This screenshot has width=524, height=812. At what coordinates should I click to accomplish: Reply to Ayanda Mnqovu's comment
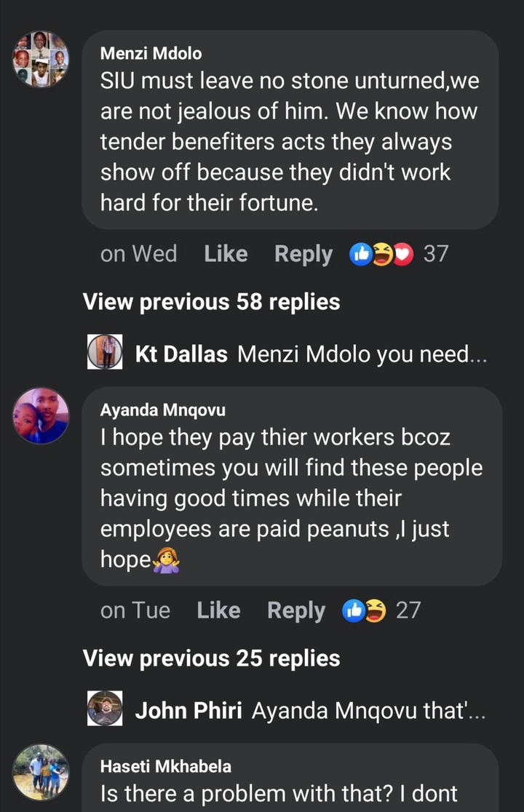(x=296, y=611)
